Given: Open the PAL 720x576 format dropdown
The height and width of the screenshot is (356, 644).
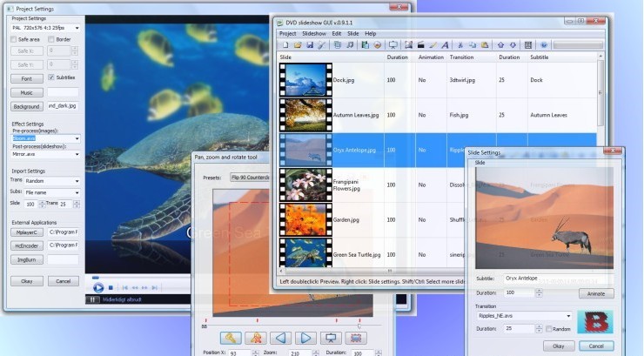Looking at the screenshot, I should pos(45,28).
